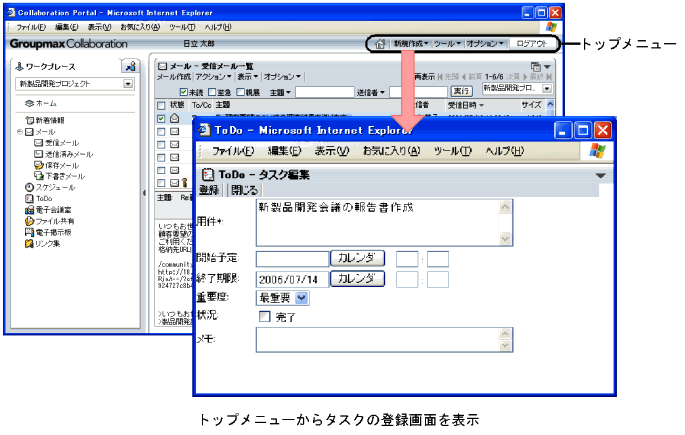Open the 送信済みメール folder in sidebar
Image resolution: width=685 pixels, height=435 pixels.
63,154
